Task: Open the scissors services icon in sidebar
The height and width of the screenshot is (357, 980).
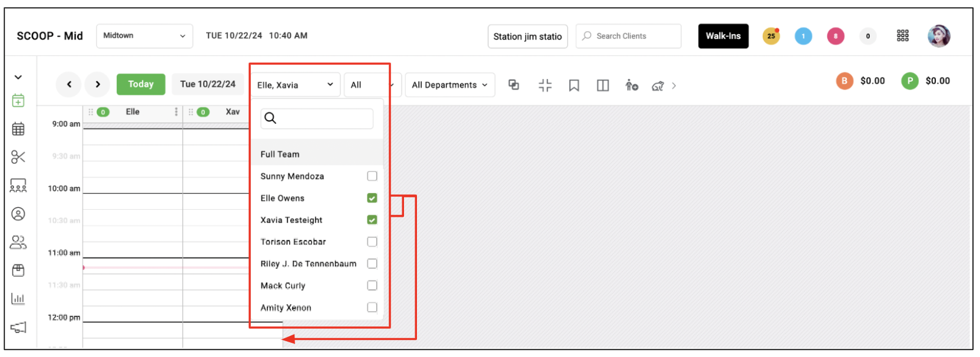Action: 18,157
